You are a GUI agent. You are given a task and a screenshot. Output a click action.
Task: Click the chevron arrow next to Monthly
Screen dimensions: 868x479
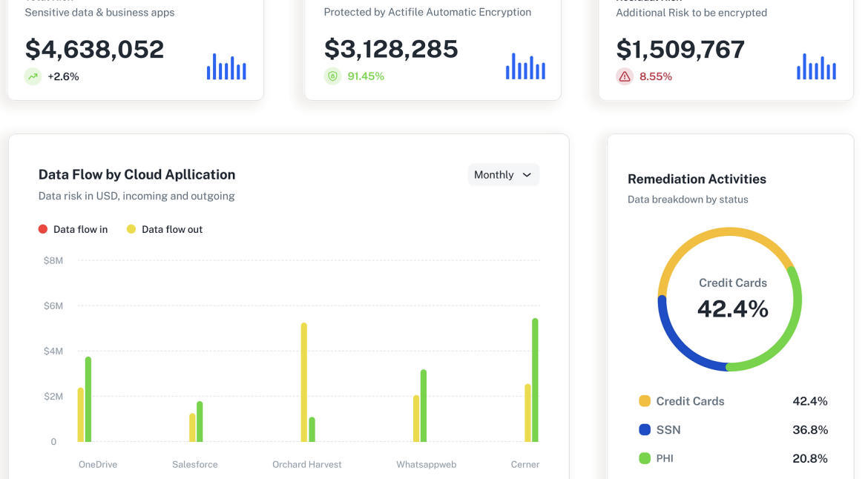pyautogui.click(x=527, y=175)
